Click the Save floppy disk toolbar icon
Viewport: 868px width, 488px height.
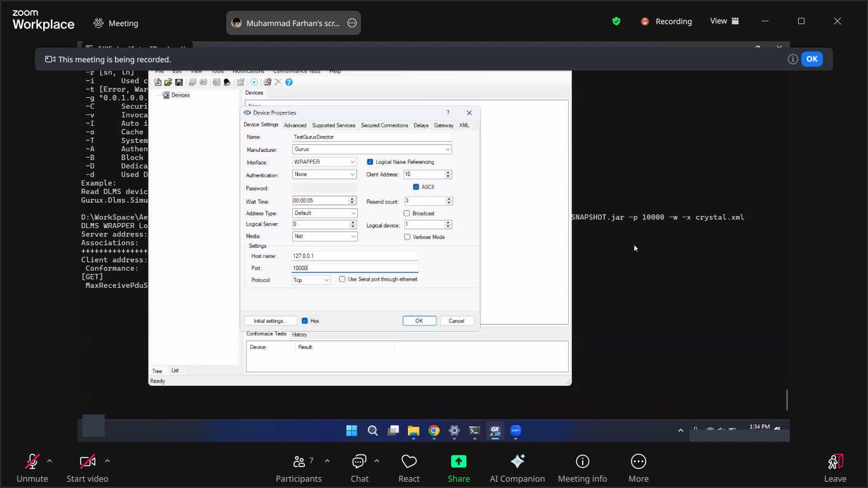coord(179,82)
